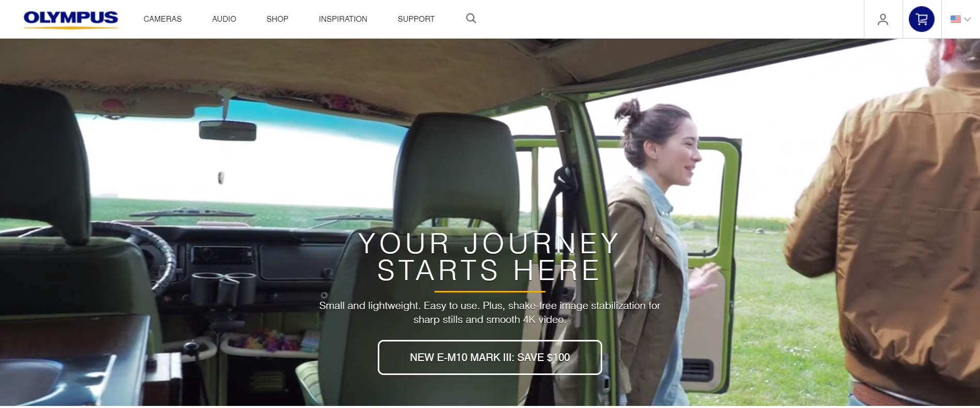980x408 pixels.
Task: Open the user account icon
Action: click(883, 19)
